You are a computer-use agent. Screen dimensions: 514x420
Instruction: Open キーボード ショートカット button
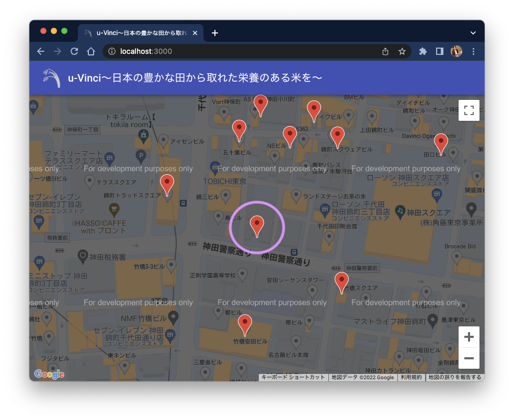pos(293,378)
